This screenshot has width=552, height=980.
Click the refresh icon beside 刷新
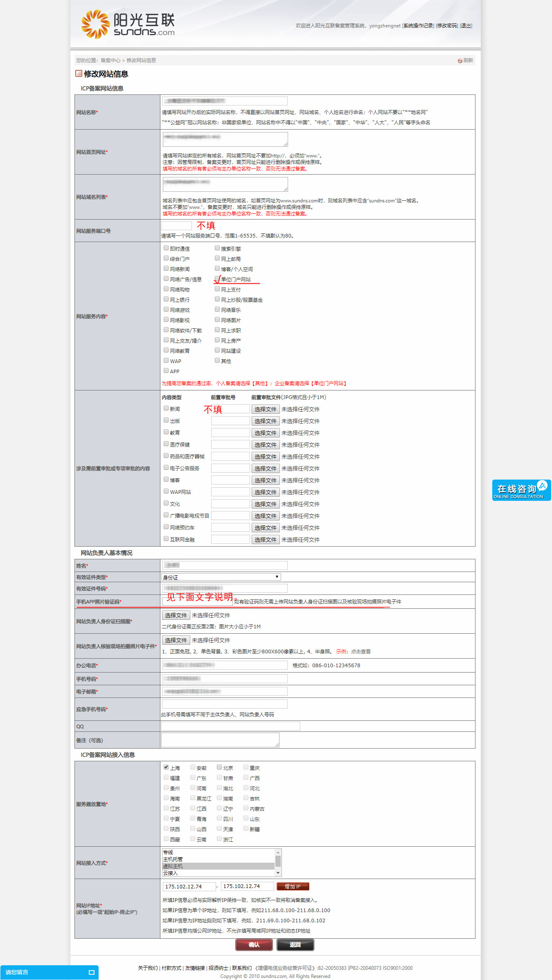pyautogui.click(x=460, y=61)
